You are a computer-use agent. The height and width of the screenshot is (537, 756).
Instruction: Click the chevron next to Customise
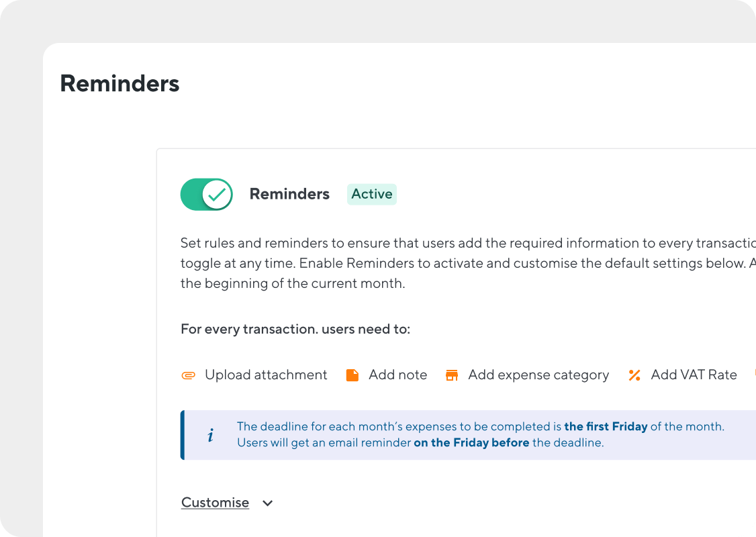click(x=267, y=502)
